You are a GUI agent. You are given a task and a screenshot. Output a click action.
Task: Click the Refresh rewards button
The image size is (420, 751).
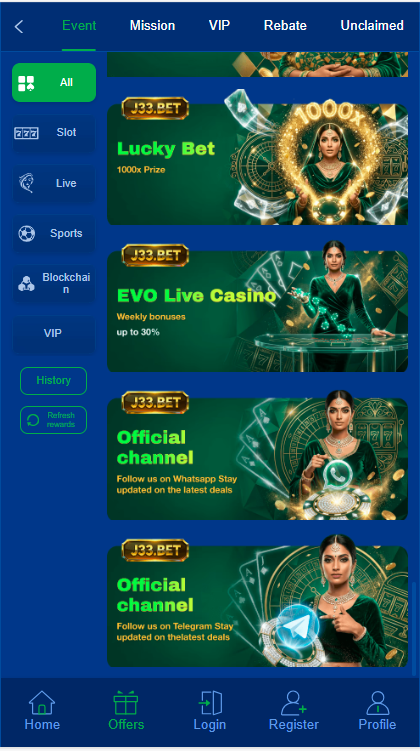coord(54,420)
